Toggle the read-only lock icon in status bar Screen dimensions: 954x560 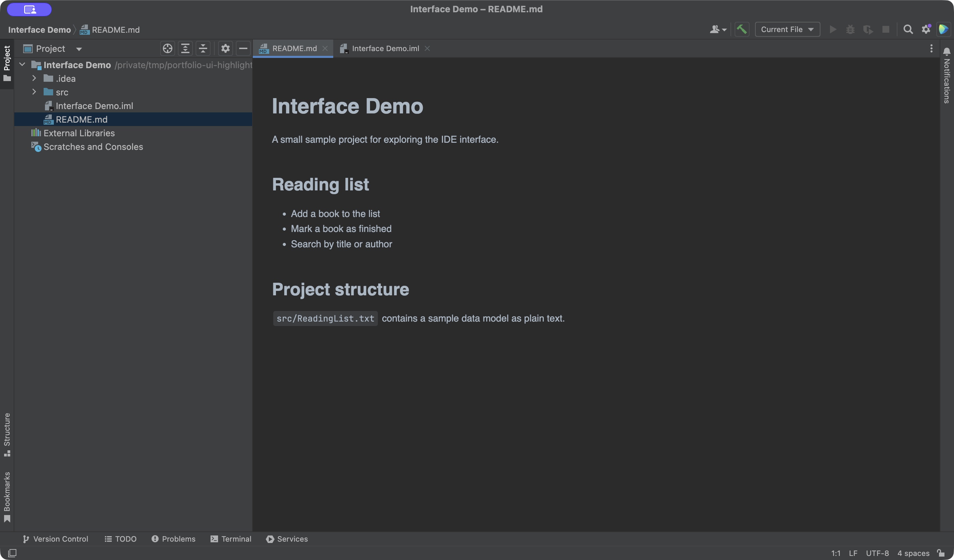tap(941, 553)
